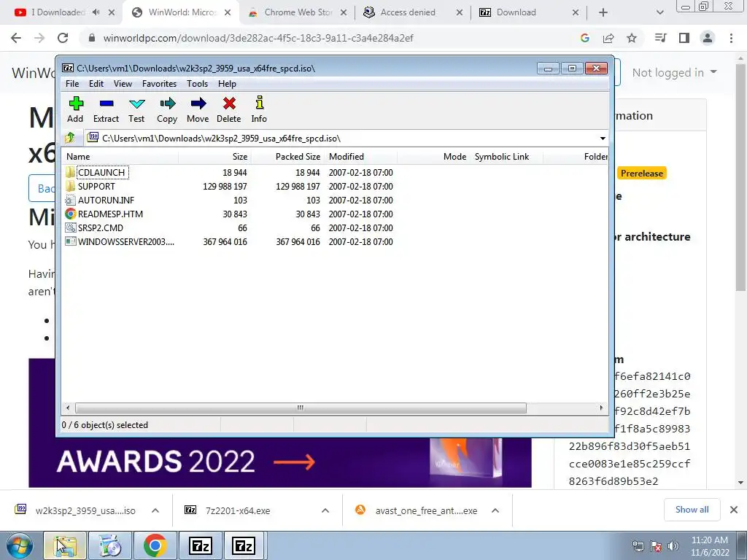Click the SRSP2.CMD file icon
Screen dimensions: 747x560
click(x=71, y=227)
